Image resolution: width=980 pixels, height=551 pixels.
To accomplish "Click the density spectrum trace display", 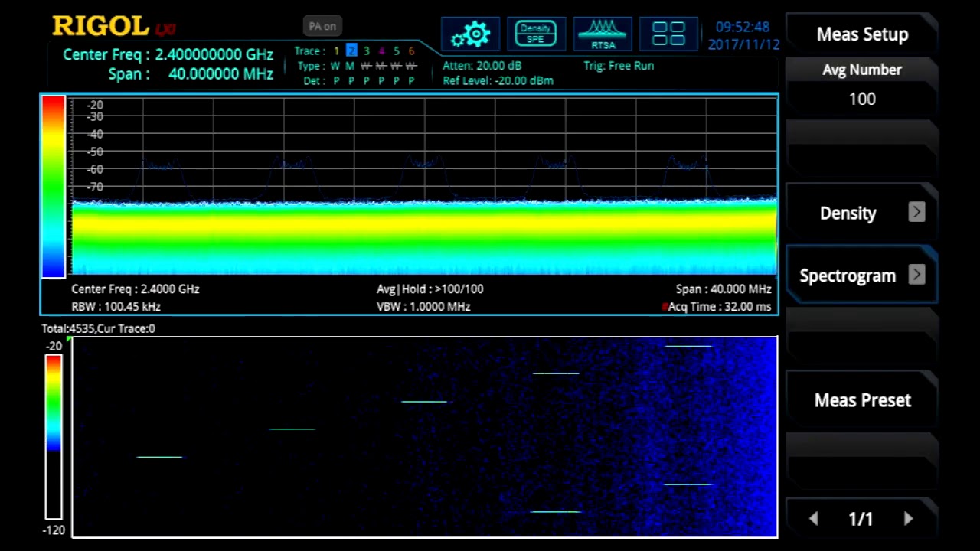I will tap(424, 186).
